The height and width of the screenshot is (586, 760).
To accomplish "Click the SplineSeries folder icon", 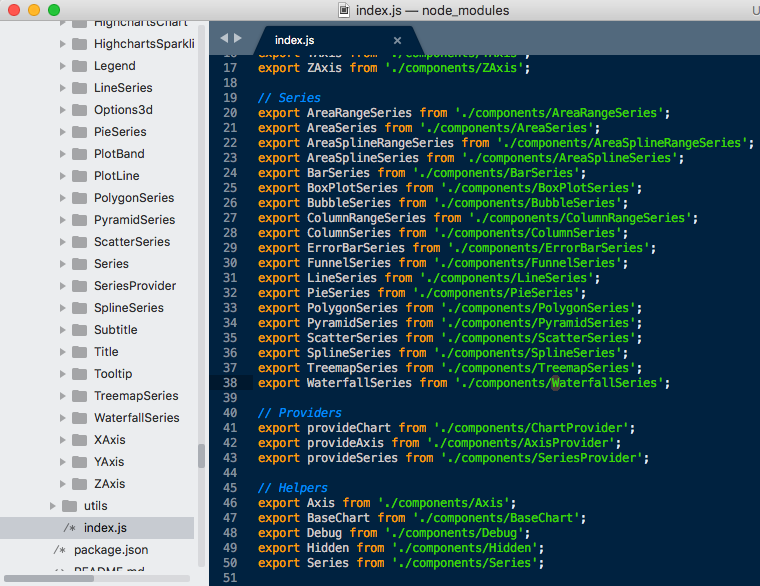I will [79, 308].
